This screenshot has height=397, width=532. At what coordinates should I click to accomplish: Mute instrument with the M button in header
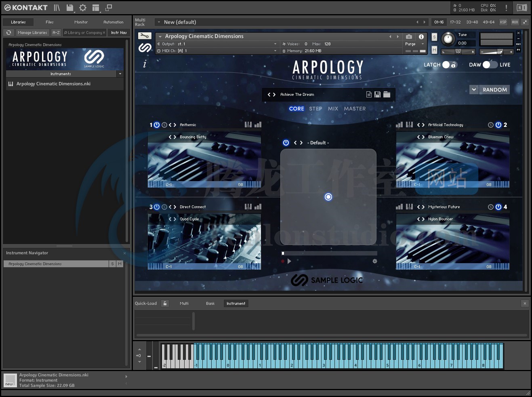[434, 50]
